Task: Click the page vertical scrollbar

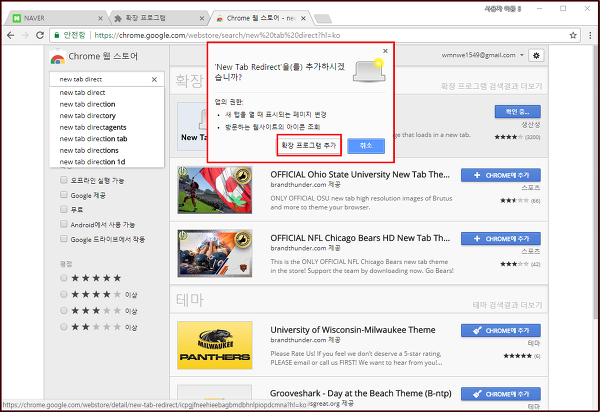Action: click(x=595, y=184)
